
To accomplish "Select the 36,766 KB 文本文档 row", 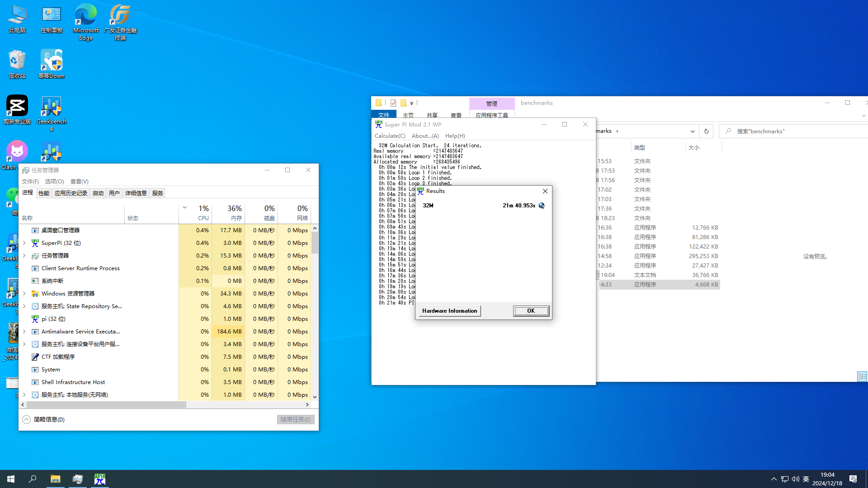I will (659, 275).
